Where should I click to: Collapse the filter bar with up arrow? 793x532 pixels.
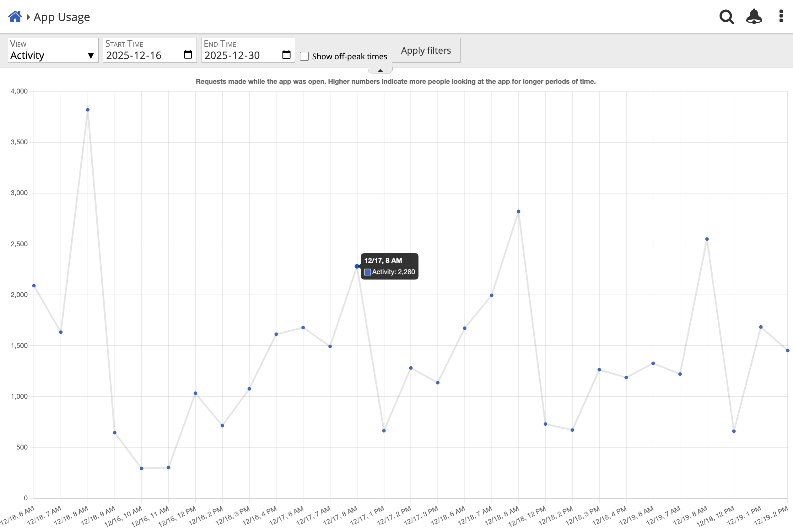pos(380,71)
